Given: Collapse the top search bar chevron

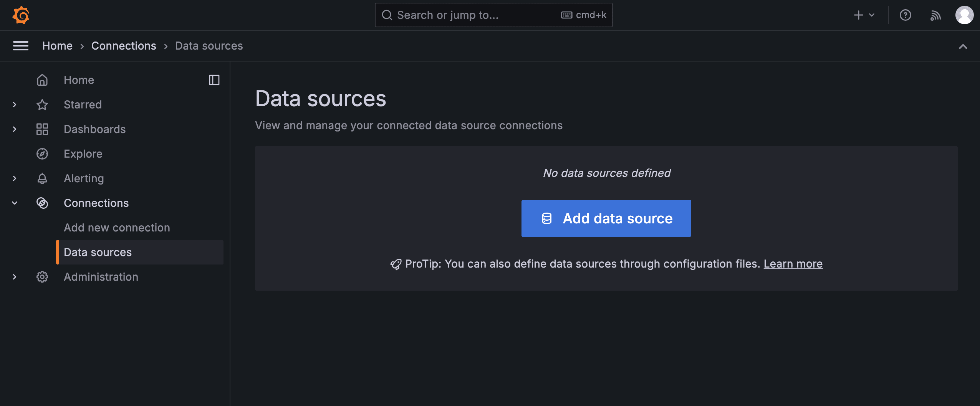Looking at the screenshot, I should (x=963, y=47).
